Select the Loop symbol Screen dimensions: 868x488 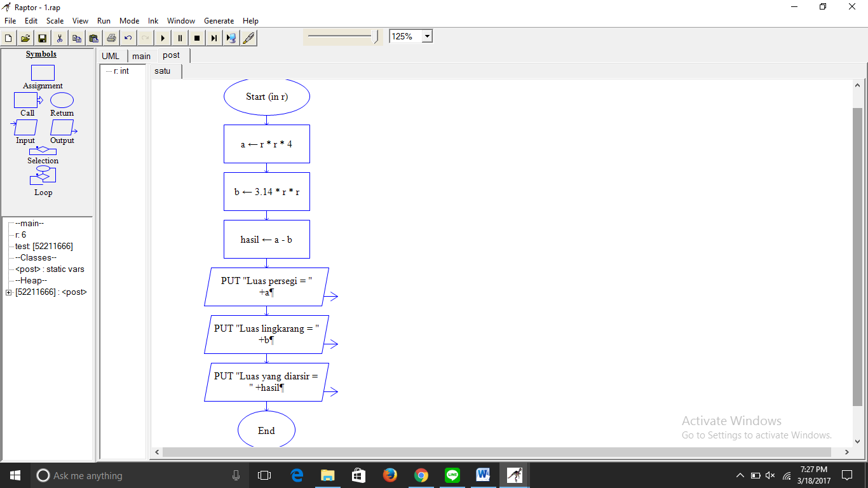tap(43, 175)
